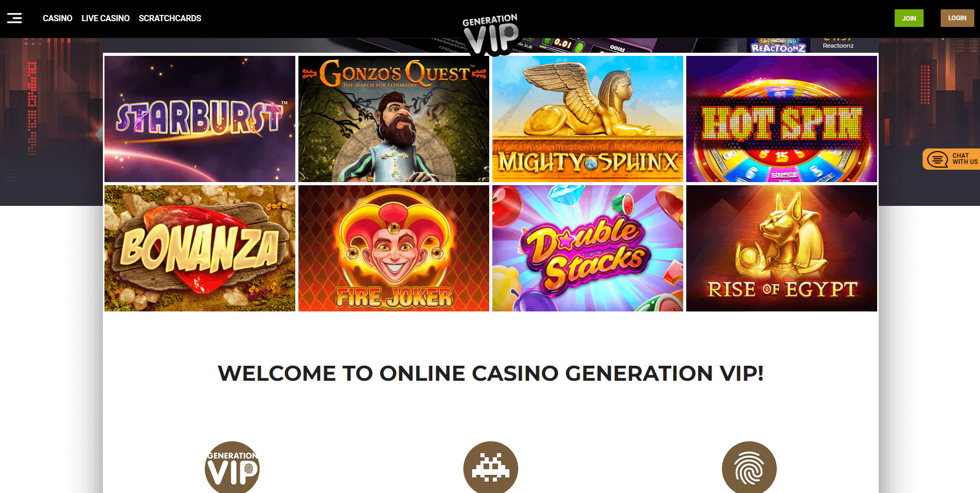Click the Login button
Screen dimensions: 980x493
957,18
